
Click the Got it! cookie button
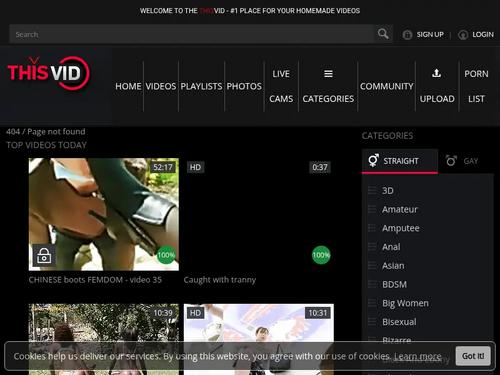pos(473,356)
